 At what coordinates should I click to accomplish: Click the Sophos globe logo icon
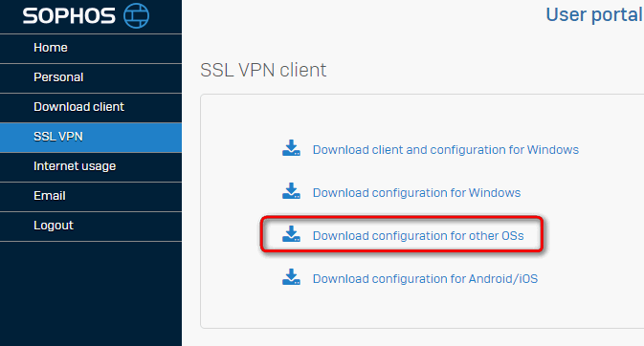click(x=136, y=15)
